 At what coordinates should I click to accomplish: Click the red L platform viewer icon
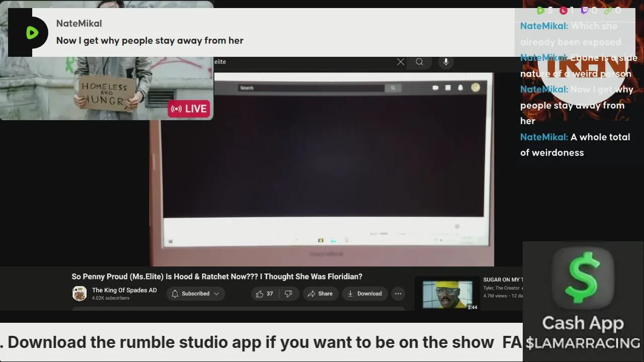(x=563, y=10)
